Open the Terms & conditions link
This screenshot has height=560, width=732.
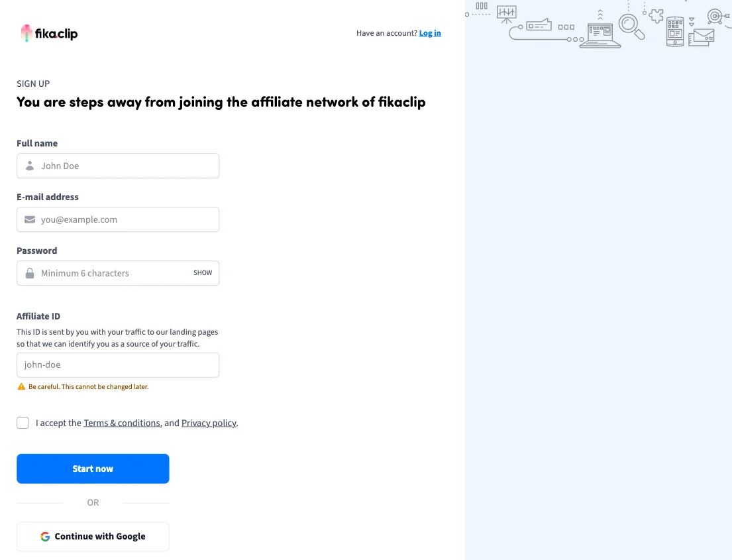tap(122, 423)
